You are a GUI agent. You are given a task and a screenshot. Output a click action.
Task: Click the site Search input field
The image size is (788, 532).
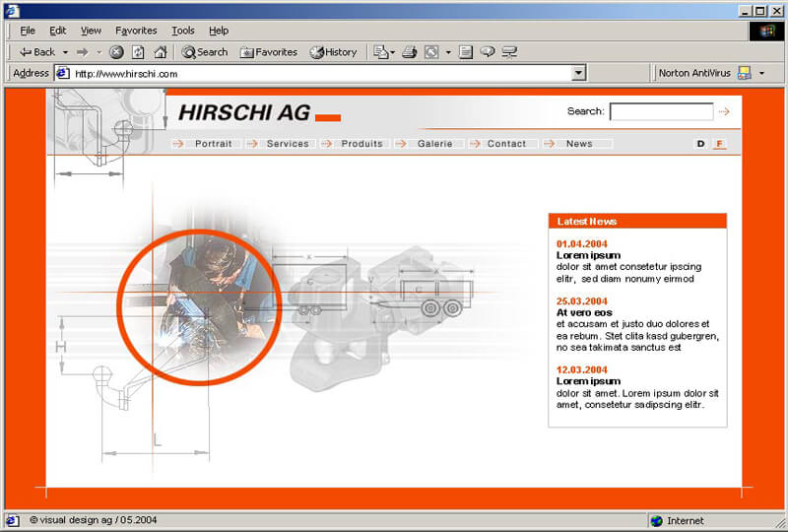661,111
